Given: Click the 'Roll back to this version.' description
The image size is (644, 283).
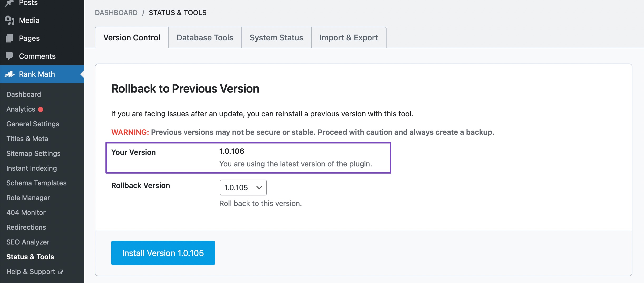Looking at the screenshot, I should coord(261,203).
